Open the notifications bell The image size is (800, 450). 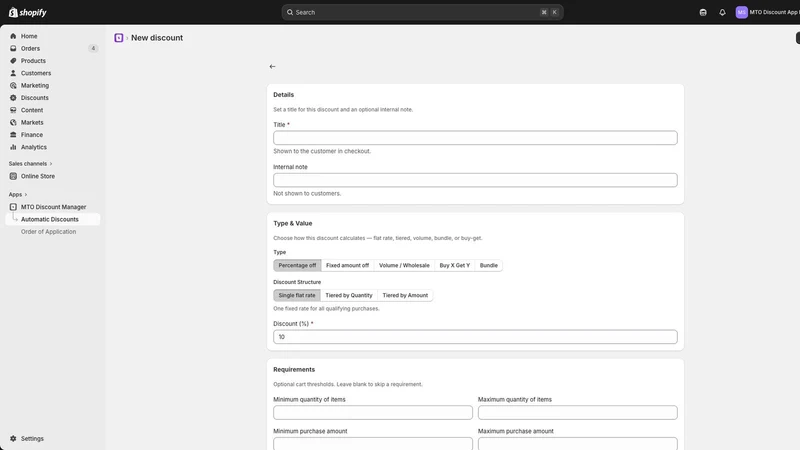pos(722,12)
